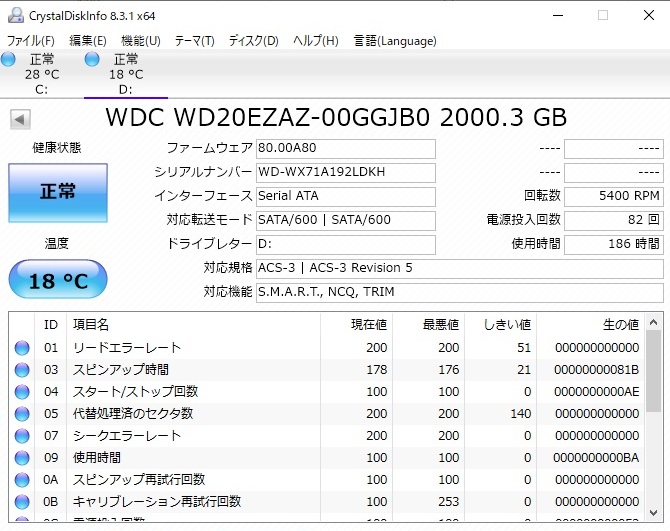Click raw value 0000000081B
The image size is (670, 531).
point(597,370)
